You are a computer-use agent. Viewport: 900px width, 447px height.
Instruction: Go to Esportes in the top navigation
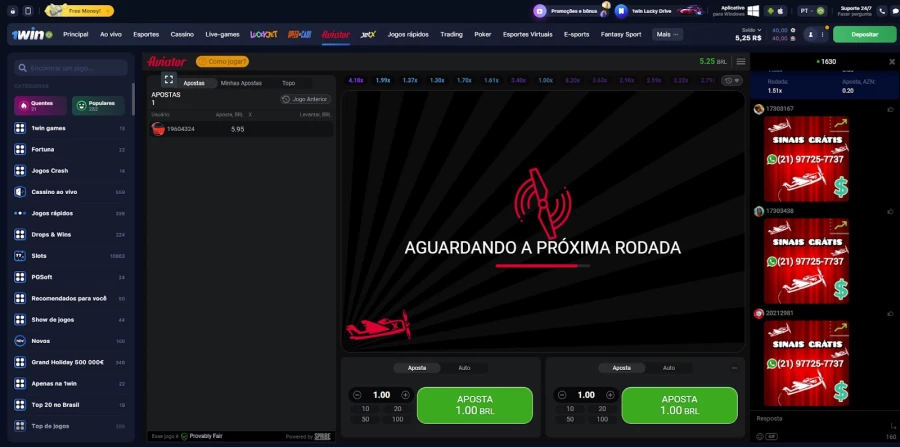click(x=146, y=34)
